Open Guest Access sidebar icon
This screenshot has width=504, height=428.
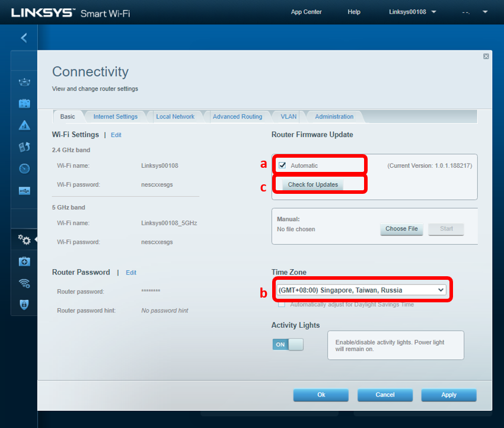(x=24, y=104)
